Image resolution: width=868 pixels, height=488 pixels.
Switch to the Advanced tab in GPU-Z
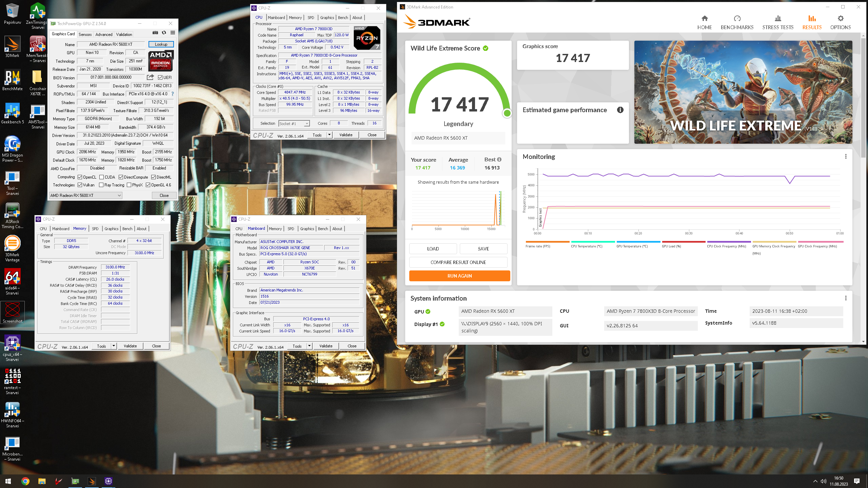click(104, 35)
